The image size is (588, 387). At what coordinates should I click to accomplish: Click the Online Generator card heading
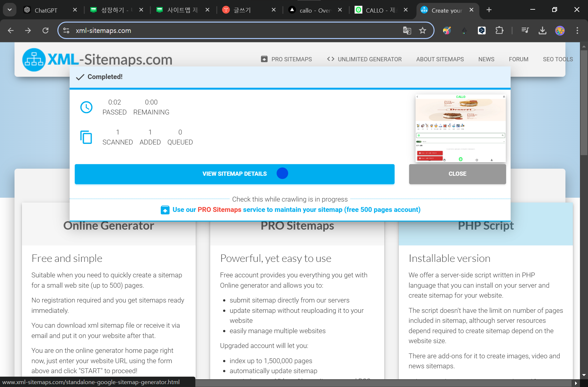point(109,226)
